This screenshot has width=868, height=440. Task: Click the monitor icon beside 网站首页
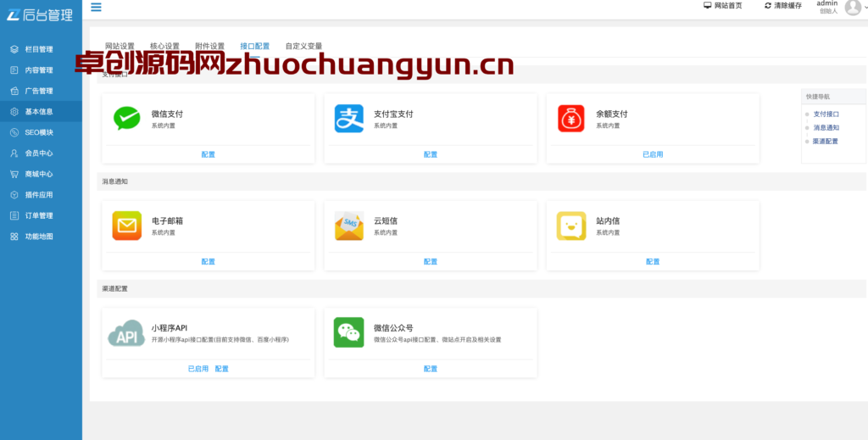point(707,5)
